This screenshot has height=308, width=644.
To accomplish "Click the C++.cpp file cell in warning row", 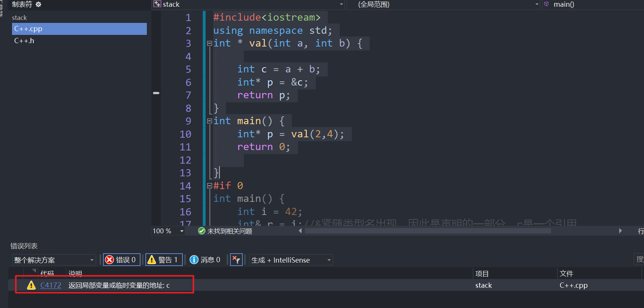I will (x=574, y=285).
